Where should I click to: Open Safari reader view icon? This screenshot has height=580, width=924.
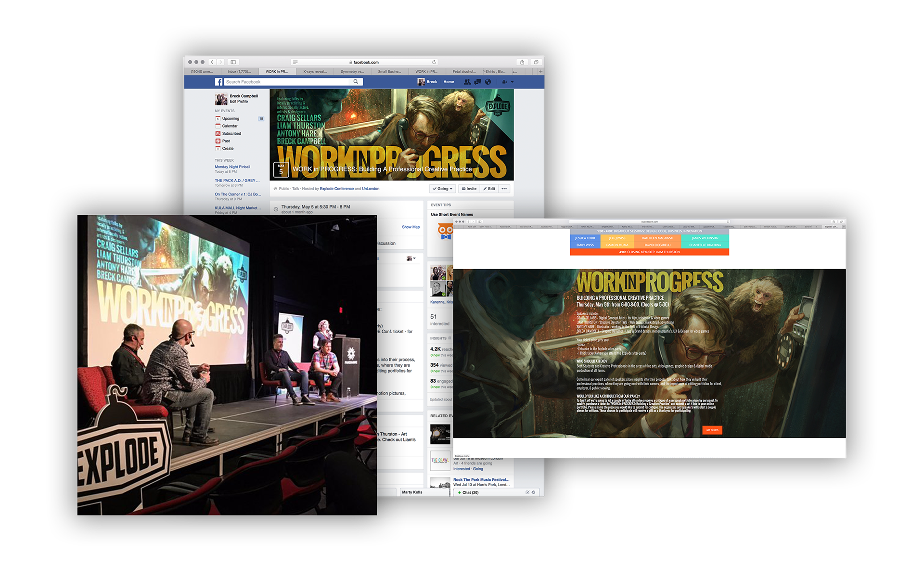click(x=295, y=62)
